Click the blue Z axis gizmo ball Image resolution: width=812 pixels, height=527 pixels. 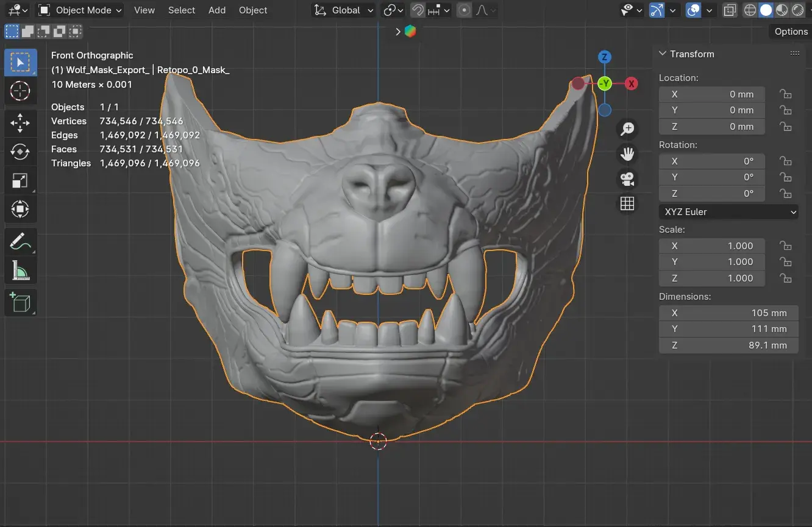click(604, 57)
